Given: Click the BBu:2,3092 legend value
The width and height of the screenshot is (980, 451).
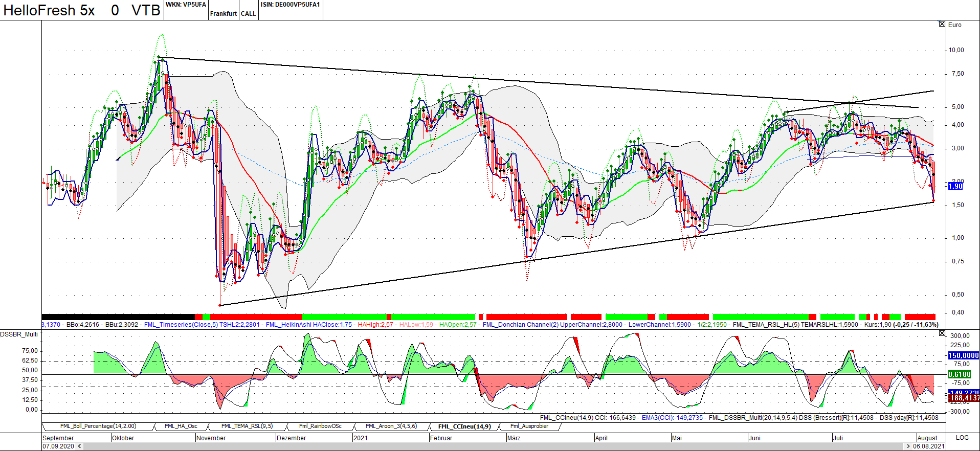Looking at the screenshot, I should pyautogui.click(x=122, y=325).
